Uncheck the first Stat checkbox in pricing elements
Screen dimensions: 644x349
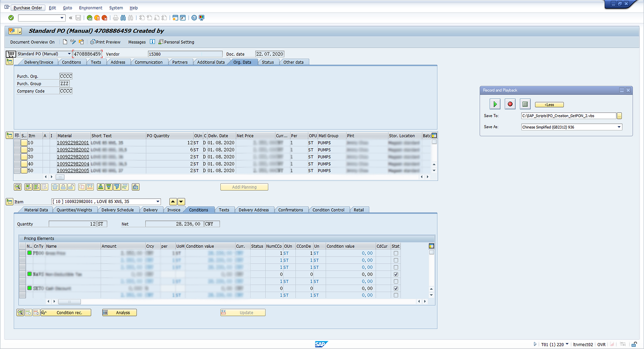[x=395, y=253]
